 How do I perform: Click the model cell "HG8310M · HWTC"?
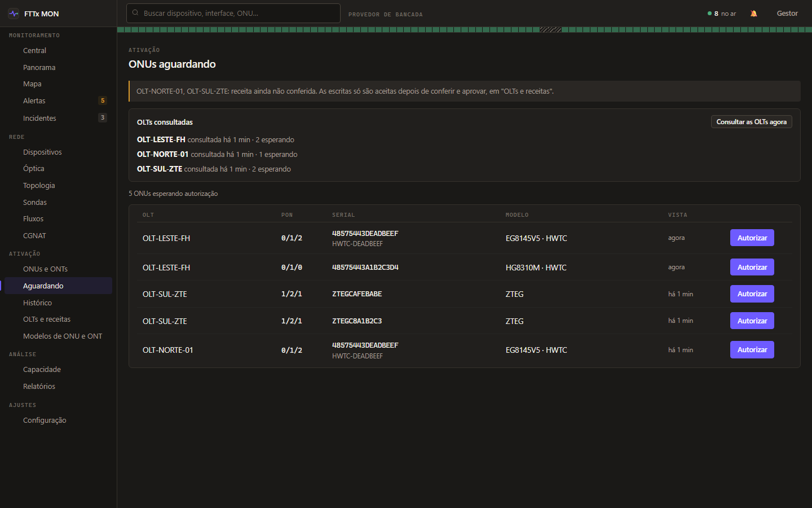click(x=536, y=268)
